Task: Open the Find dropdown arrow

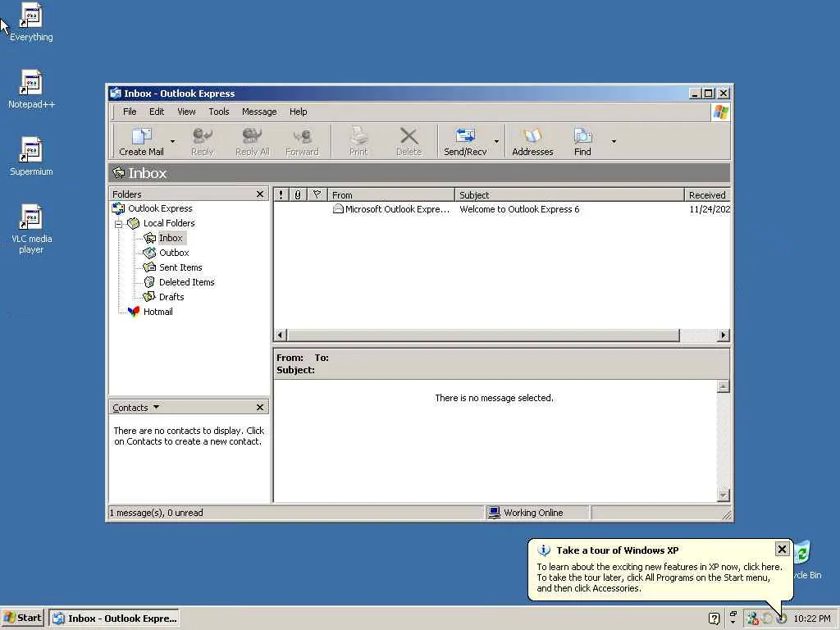Action: coord(614,141)
